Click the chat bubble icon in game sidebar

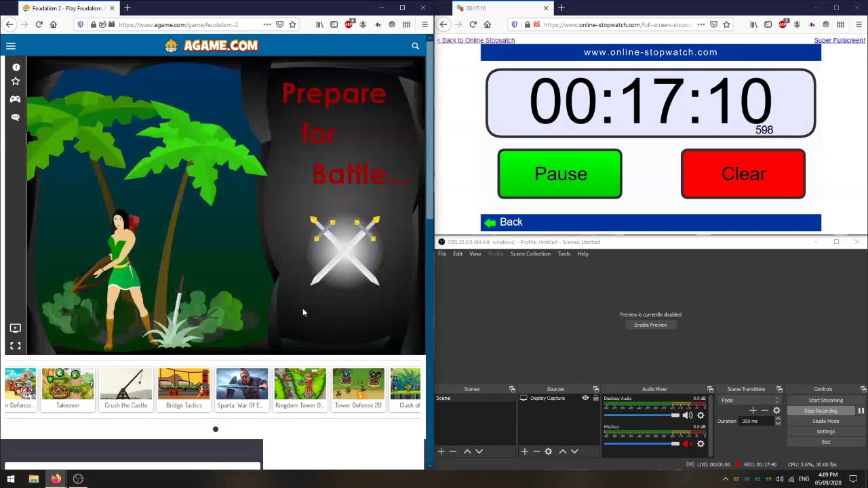[16, 117]
